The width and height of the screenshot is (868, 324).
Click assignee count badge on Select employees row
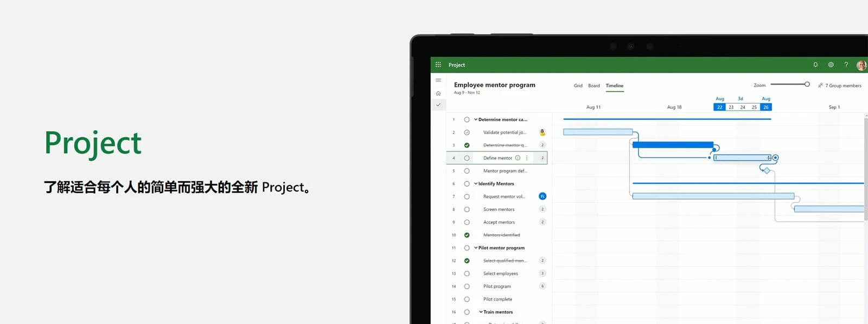[x=542, y=274]
